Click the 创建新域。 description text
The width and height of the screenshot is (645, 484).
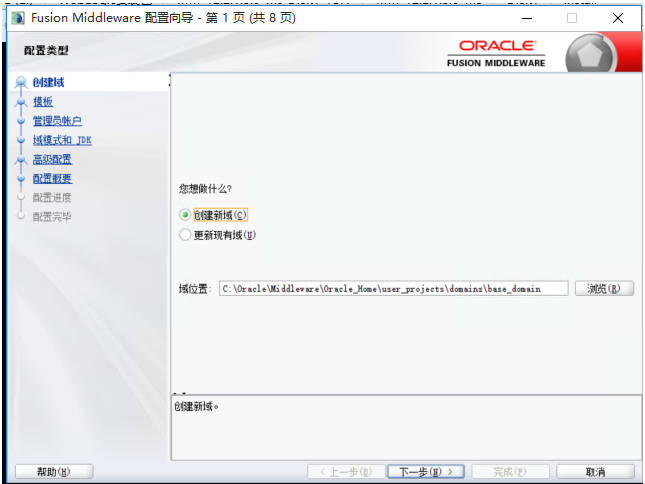pos(196,406)
